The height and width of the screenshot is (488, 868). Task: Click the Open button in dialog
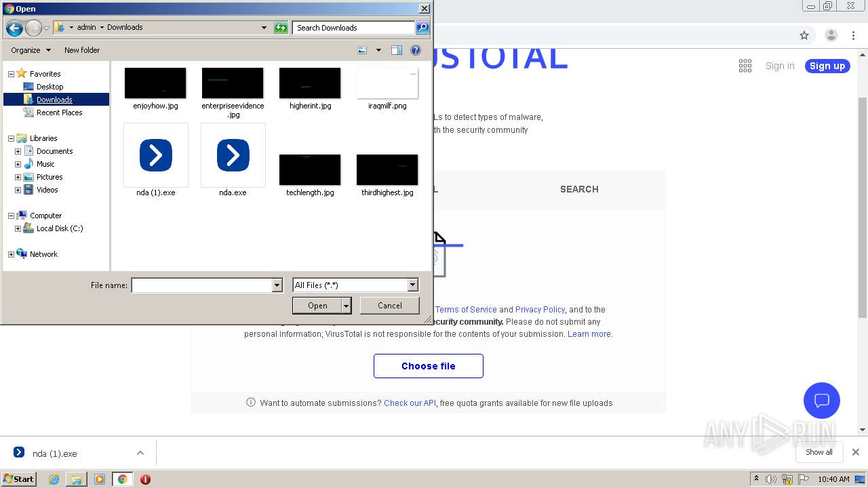317,306
